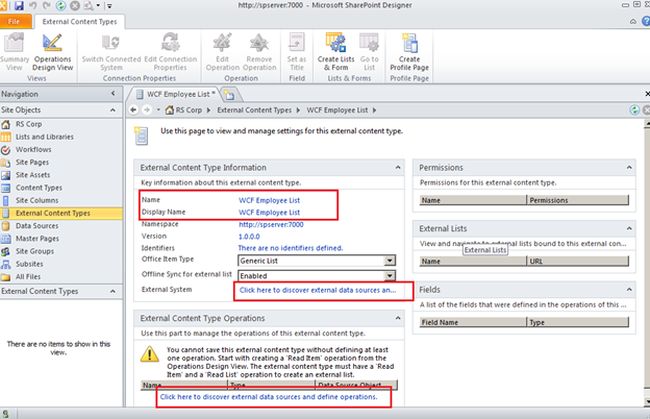Image resolution: width=650 pixels, height=419 pixels.
Task: Open Summary View in the ribbon
Action: click(x=14, y=52)
